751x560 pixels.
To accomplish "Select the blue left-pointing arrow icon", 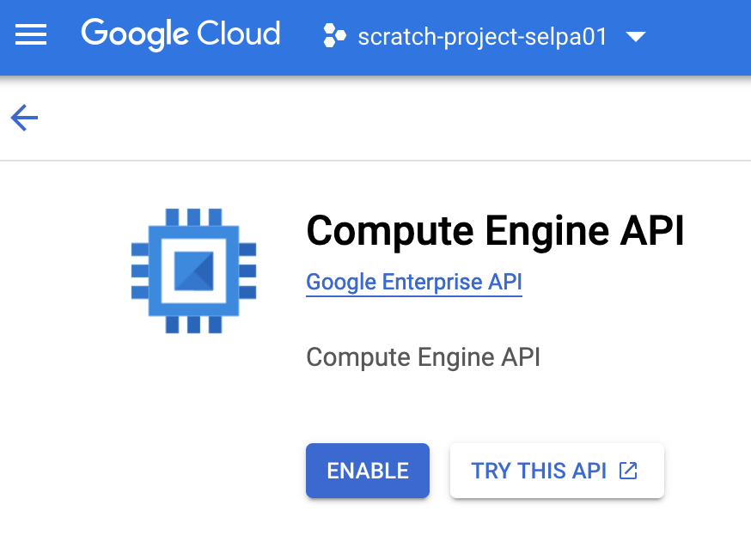I will coord(23,118).
